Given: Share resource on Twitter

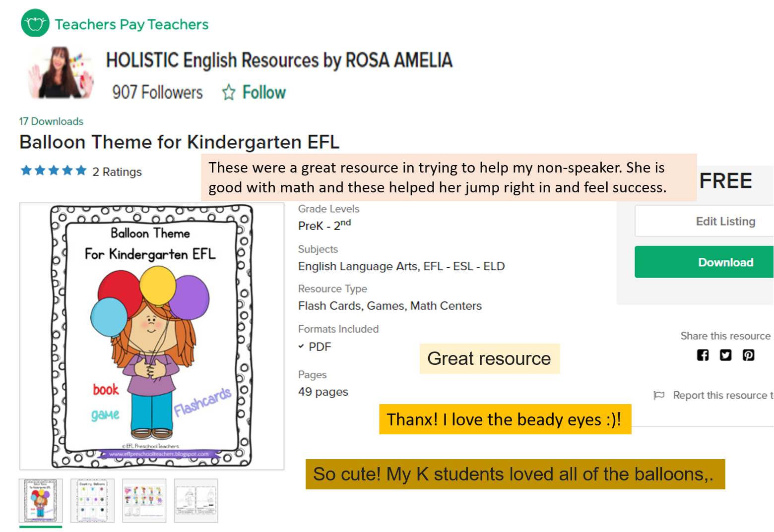Looking at the screenshot, I should click(725, 355).
